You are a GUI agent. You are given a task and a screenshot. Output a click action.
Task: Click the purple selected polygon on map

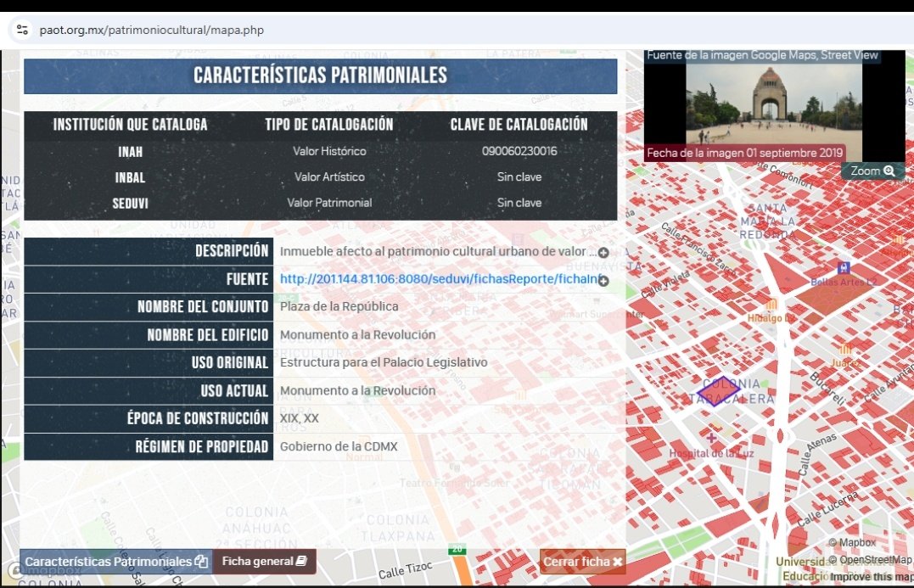(719, 391)
